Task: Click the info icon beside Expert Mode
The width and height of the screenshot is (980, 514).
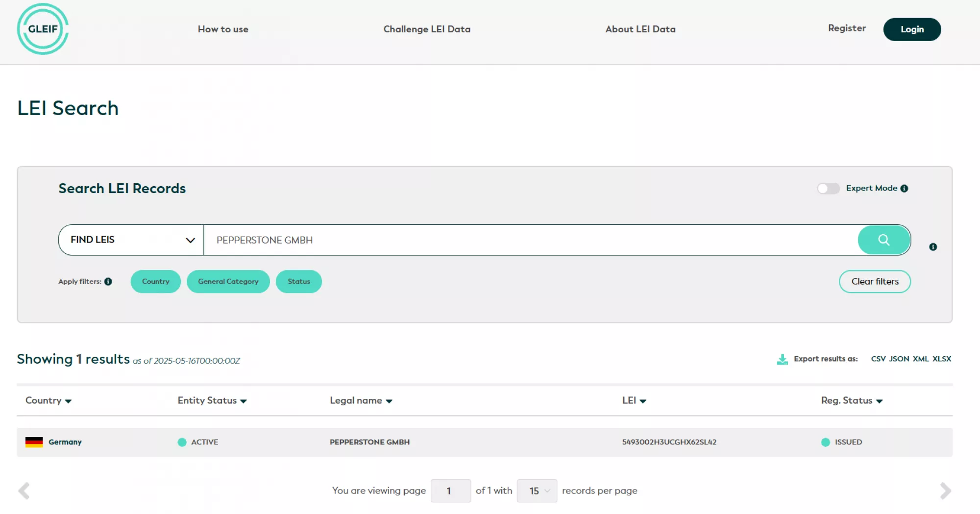Action: tap(904, 189)
